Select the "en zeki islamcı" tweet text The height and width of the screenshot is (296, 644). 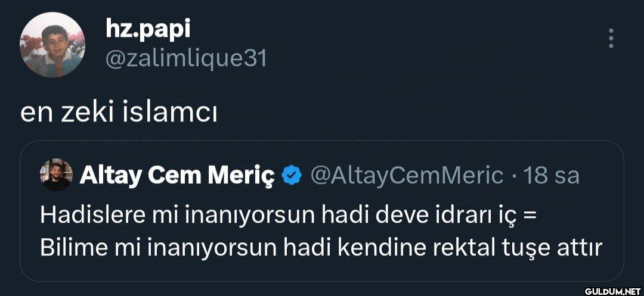[x=119, y=113]
